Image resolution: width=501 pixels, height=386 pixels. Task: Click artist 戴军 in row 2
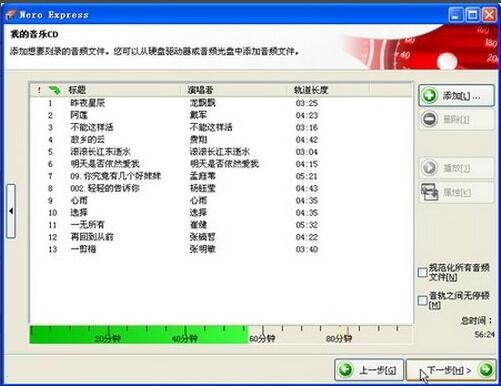tap(198, 115)
